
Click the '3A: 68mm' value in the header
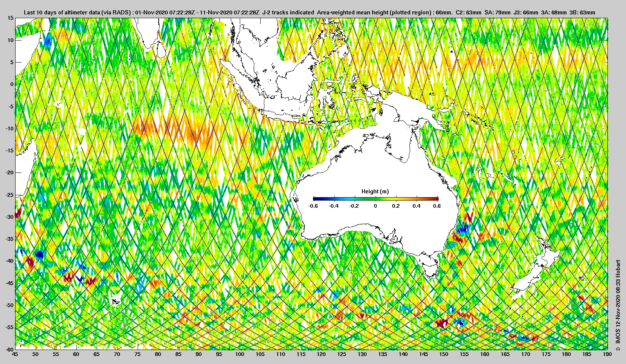point(554,13)
